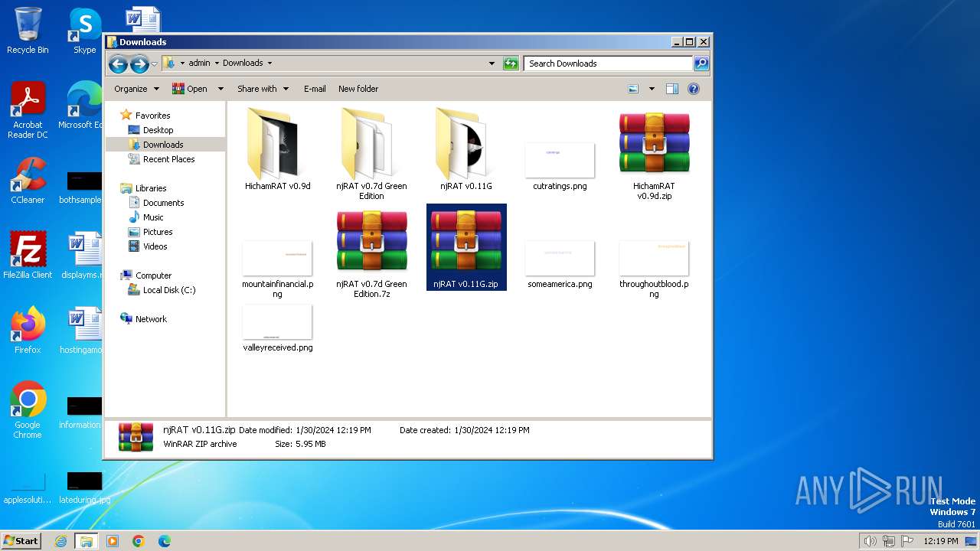Image resolution: width=980 pixels, height=551 pixels.
Task: Select the njRAT v0.11G.zip archive
Action: point(466,248)
